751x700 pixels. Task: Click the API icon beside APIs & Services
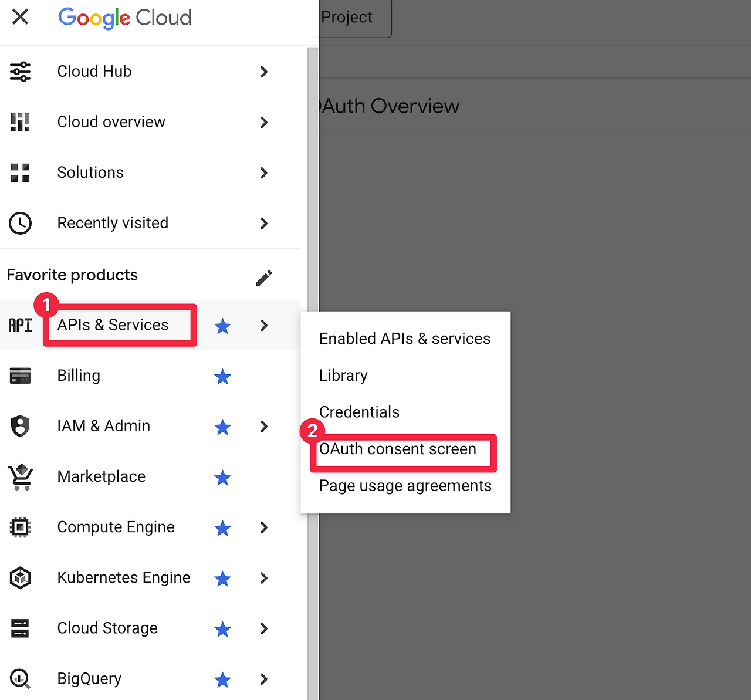(x=21, y=325)
